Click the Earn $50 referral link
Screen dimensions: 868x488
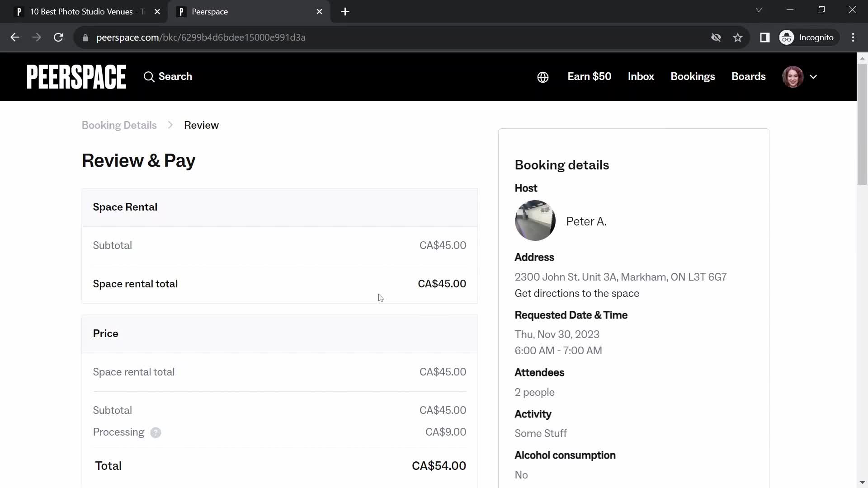(589, 76)
